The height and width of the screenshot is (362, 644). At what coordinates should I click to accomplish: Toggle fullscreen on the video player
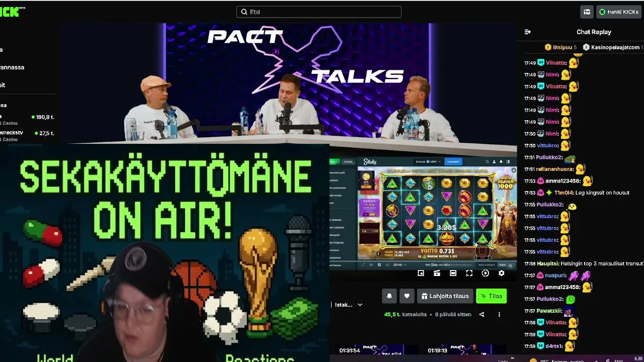point(469,273)
